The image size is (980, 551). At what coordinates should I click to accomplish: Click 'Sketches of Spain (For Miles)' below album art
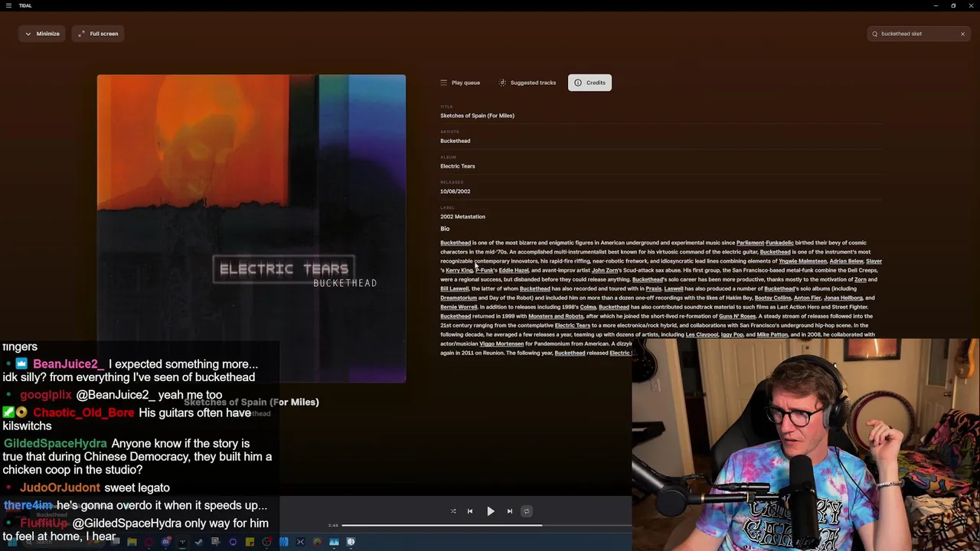coord(251,402)
